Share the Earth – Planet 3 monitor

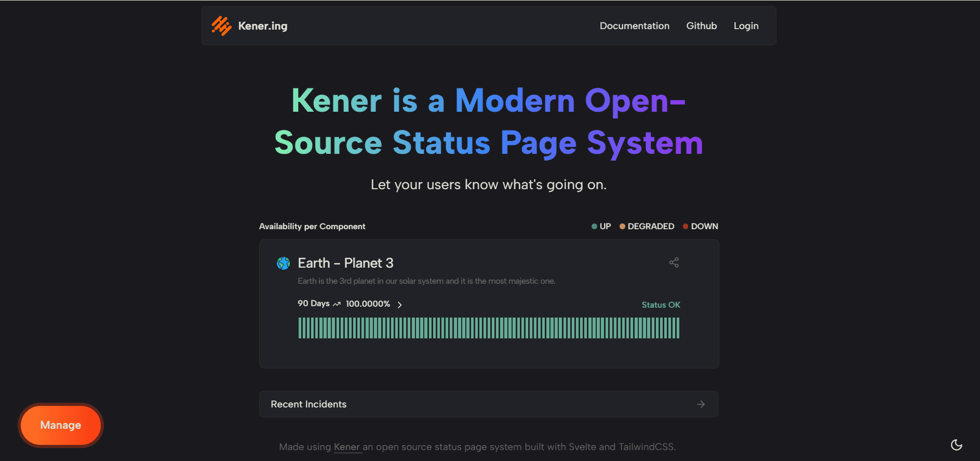click(x=674, y=262)
